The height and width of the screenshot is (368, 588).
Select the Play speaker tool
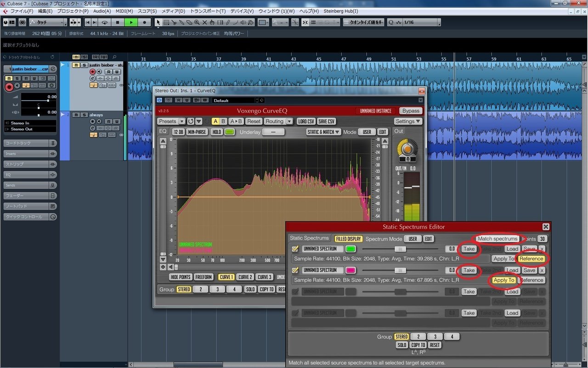tap(243, 22)
